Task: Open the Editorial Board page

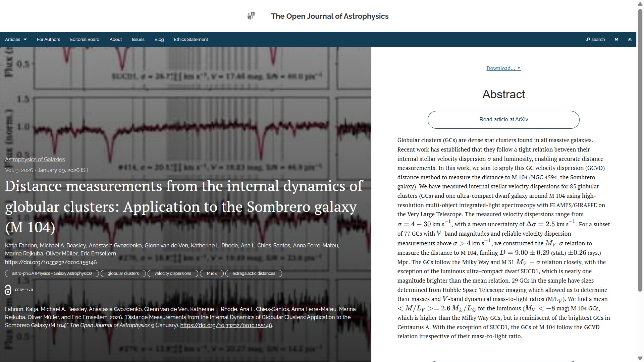Action: click(x=85, y=40)
